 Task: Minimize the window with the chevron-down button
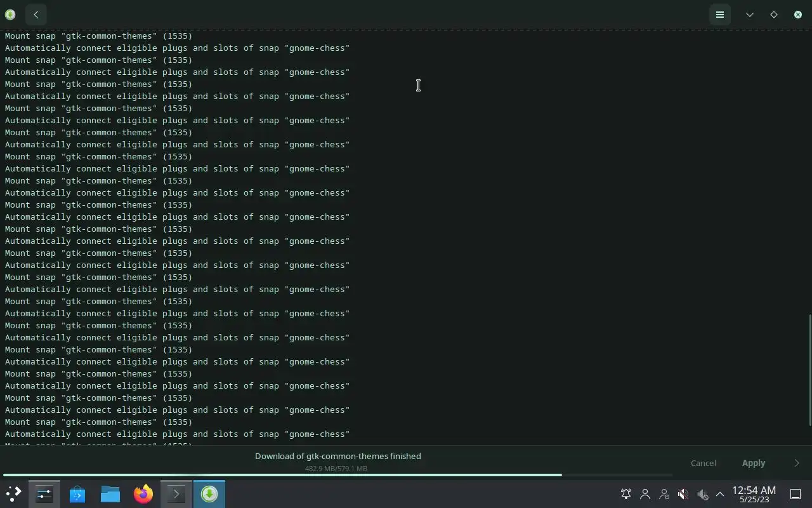tap(750, 15)
